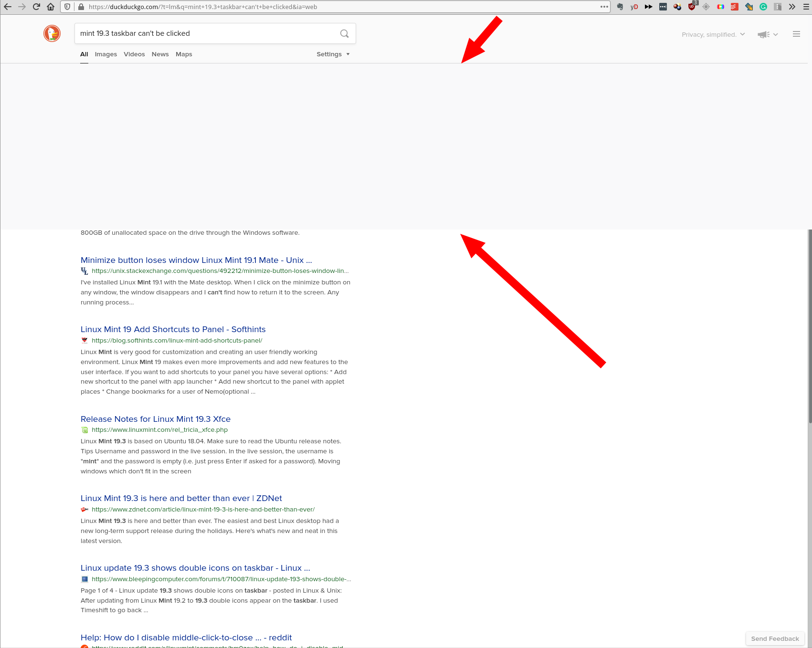Open Linux update 19.3 double icons result

coord(195,568)
